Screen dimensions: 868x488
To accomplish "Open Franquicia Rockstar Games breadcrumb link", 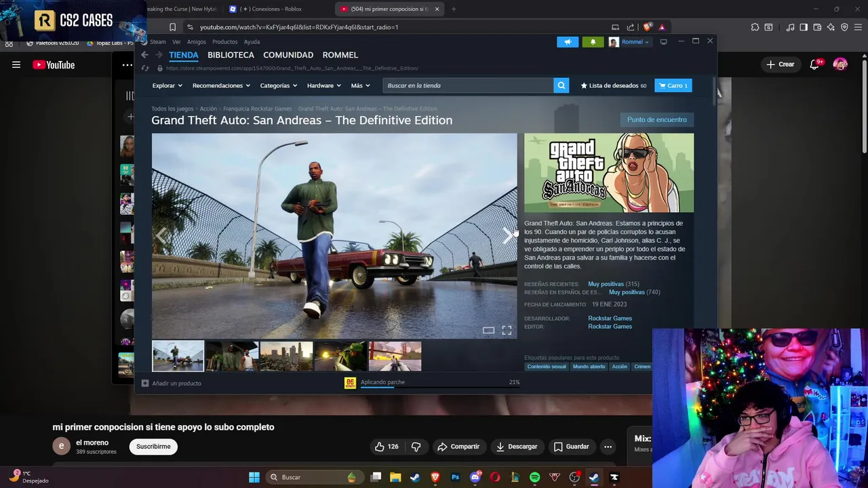I will pos(257,108).
